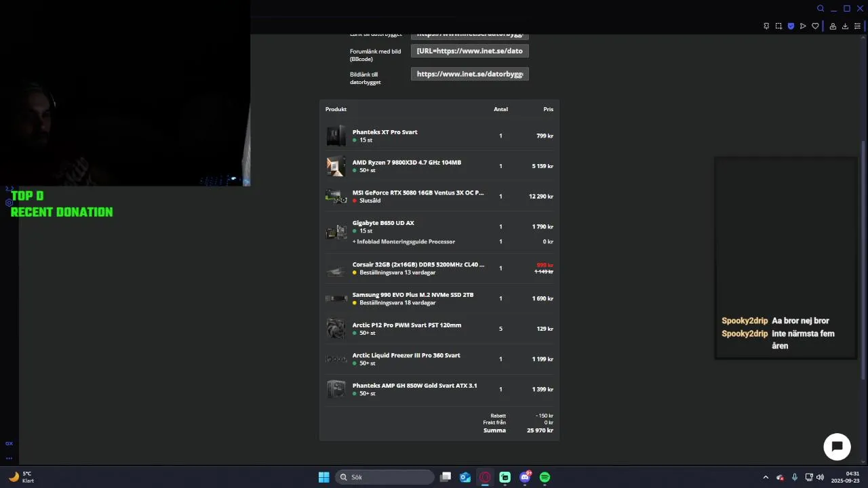Click the 12 290 kr price
The height and width of the screenshot is (488, 868).
pos(541,197)
